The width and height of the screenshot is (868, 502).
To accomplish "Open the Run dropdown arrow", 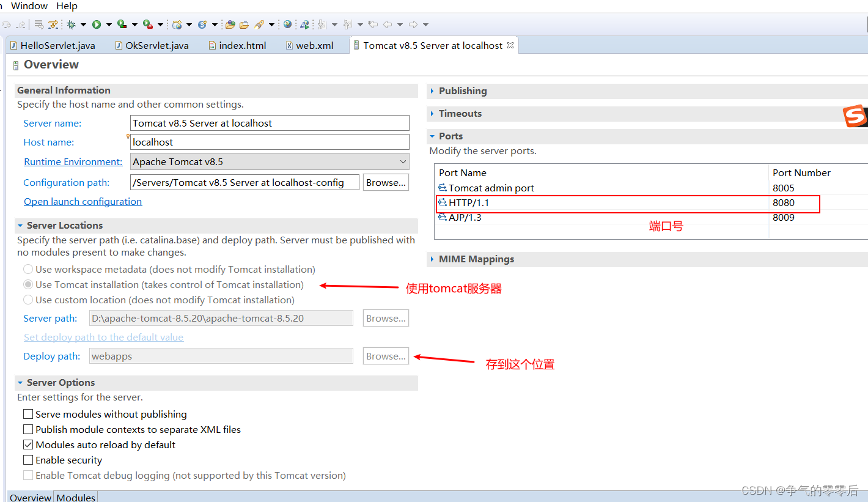I will click(x=109, y=24).
